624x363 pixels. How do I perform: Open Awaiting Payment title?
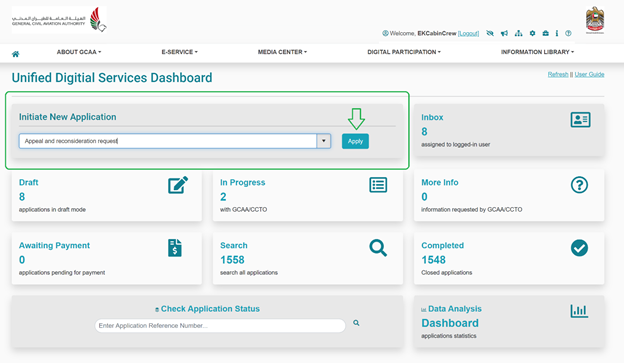pos(55,246)
